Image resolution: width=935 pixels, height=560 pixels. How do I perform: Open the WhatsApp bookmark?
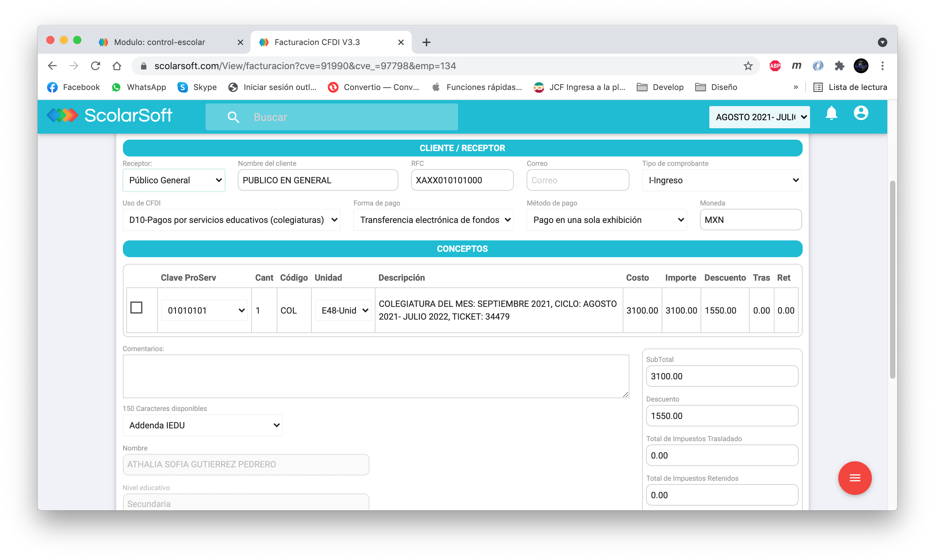tap(139, 87)
